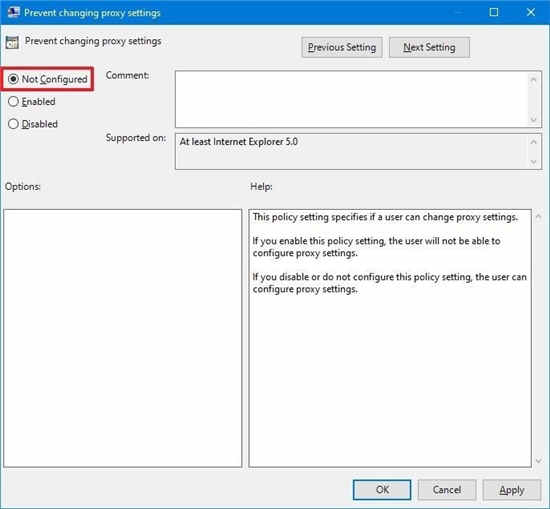The image size is (550, 509).
Task: Close the Prevent changing proxy settings dialog
Action: [x=531, y=12]
